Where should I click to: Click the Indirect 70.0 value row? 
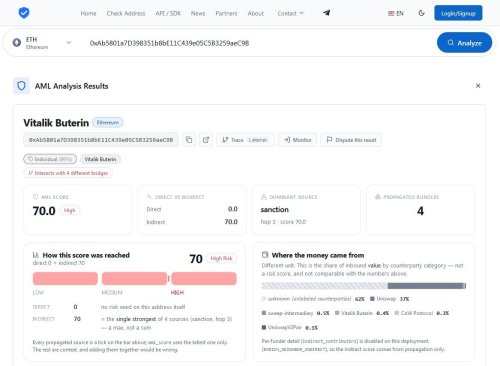(x=192, y=222)
